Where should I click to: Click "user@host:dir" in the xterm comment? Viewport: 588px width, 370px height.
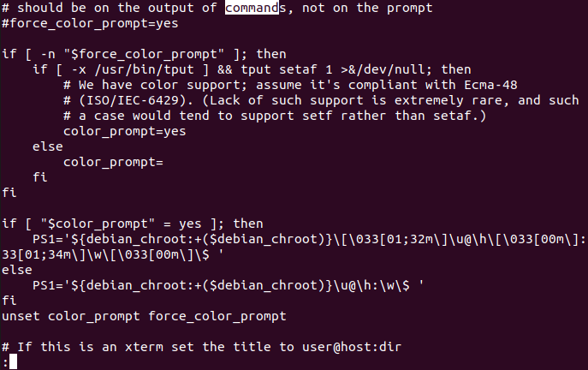click(352, 347)
